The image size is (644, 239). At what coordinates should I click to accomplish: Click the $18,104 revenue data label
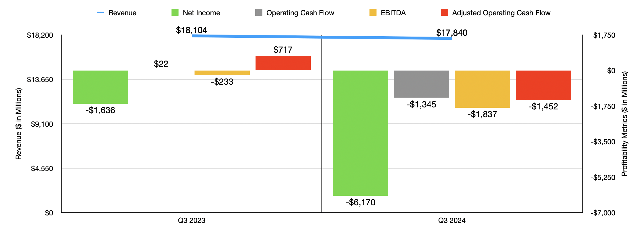coord(192,30)
